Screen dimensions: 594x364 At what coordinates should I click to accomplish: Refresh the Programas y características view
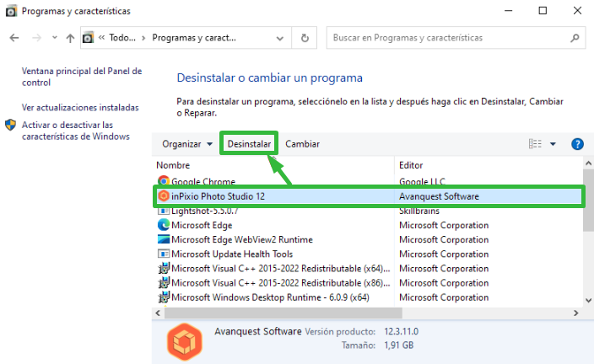tap(305, 38)
